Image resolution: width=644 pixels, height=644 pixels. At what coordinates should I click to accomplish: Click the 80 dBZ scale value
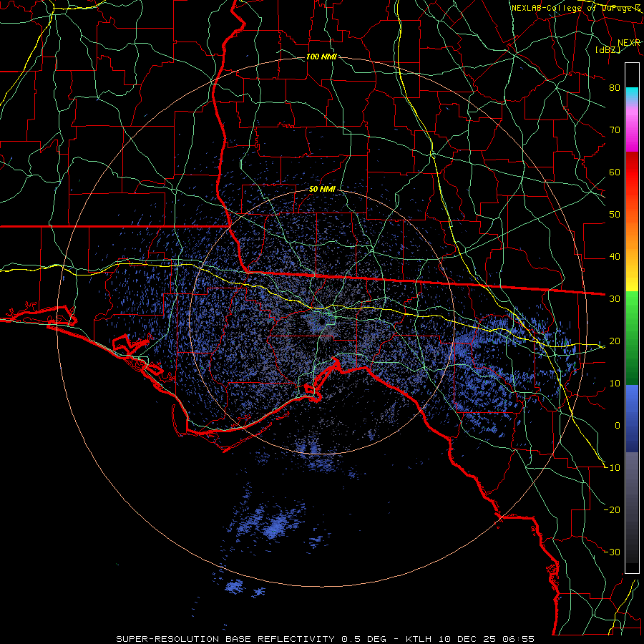click(615, 88)
